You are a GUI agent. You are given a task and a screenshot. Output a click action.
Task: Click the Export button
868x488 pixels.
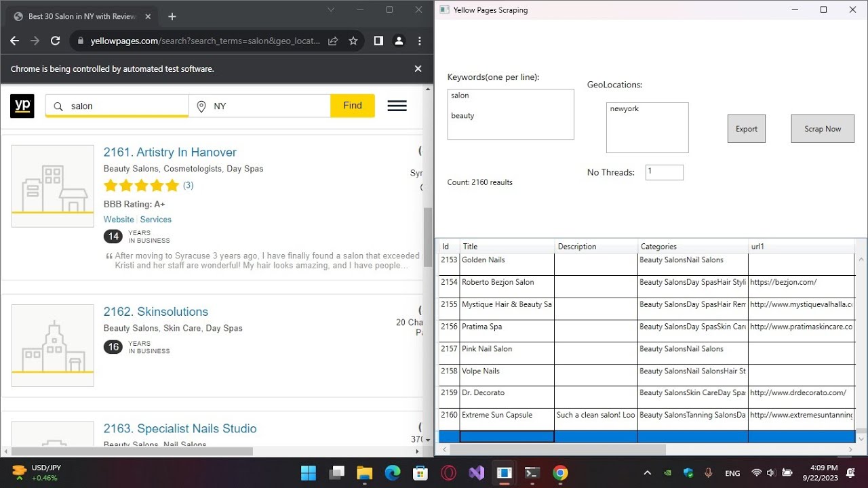click(747, 129)
